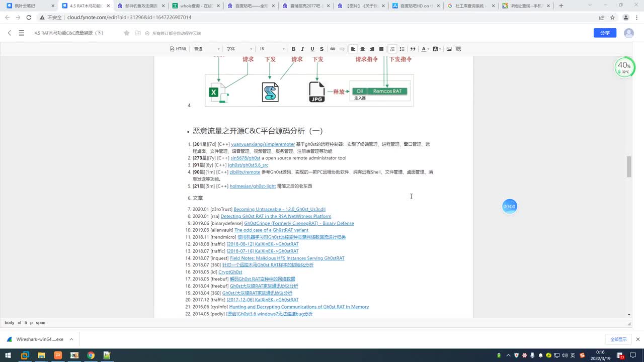Screen dimensions: 644x362
Task: Open the folder icon beside the title
Action: 138,33
